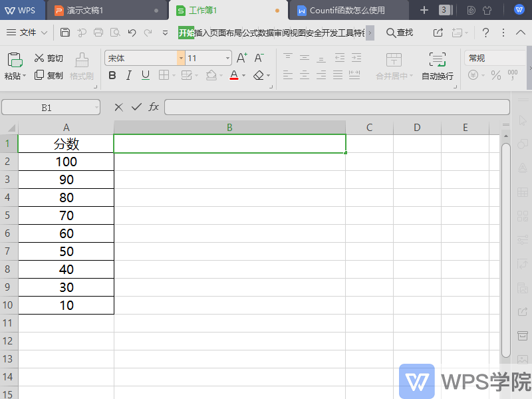Justify text alignment
The image size is (532, 399).
tap(338, 75)
